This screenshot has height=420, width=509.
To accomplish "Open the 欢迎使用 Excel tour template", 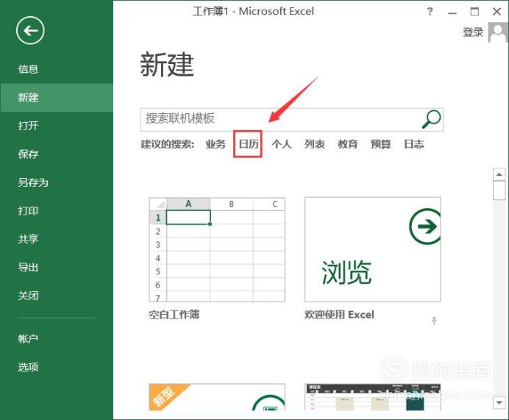I will click(x=373, y=249).
